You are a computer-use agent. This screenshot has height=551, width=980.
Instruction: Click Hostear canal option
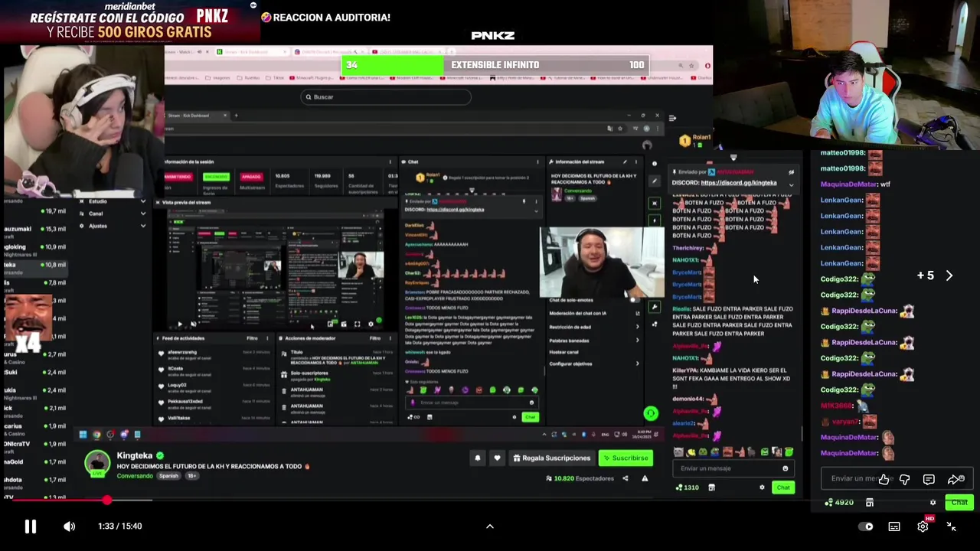tap(564, 352)
